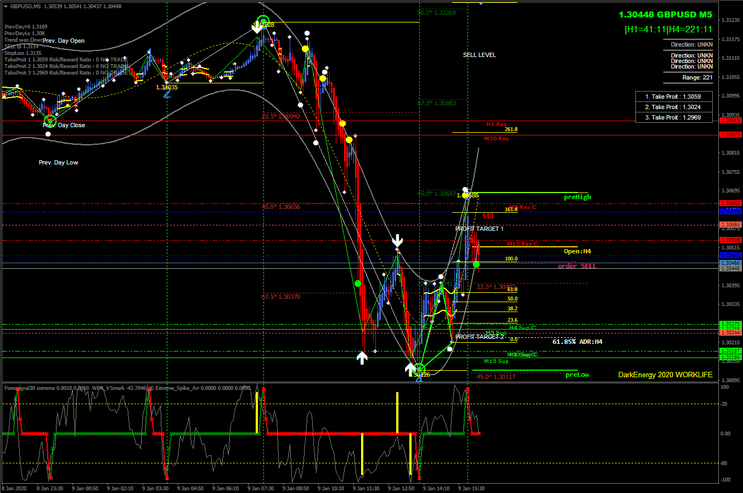
Task: Select the preLow line label
Action: click(x=577, y=374)
